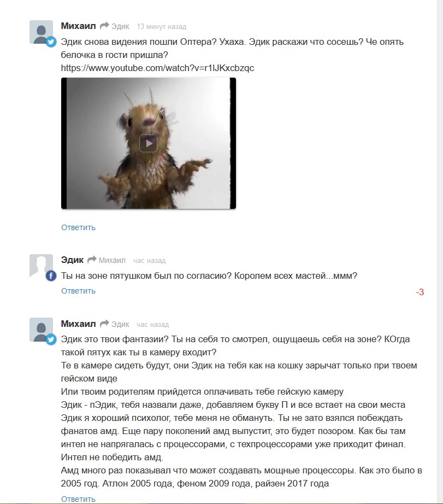Click the Facebook badge on Эдик's avatar
This screenshot has height=504, width=443.
coord(51,276)
